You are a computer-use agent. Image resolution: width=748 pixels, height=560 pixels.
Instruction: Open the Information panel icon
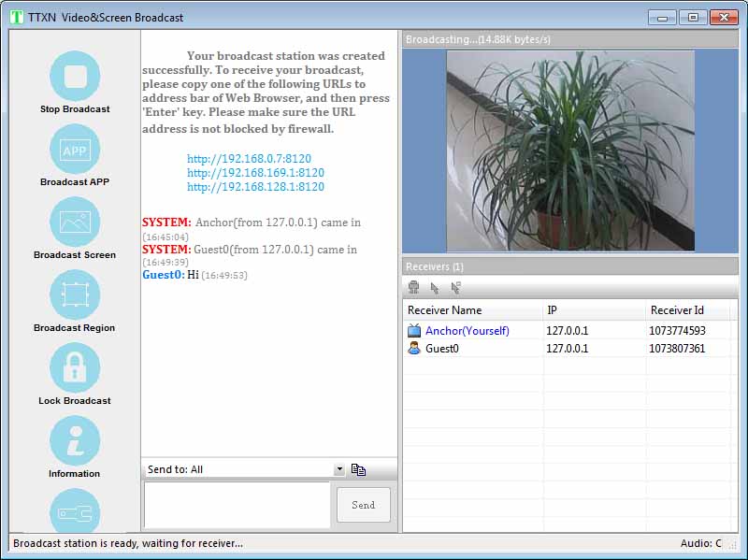click(73, 441)
